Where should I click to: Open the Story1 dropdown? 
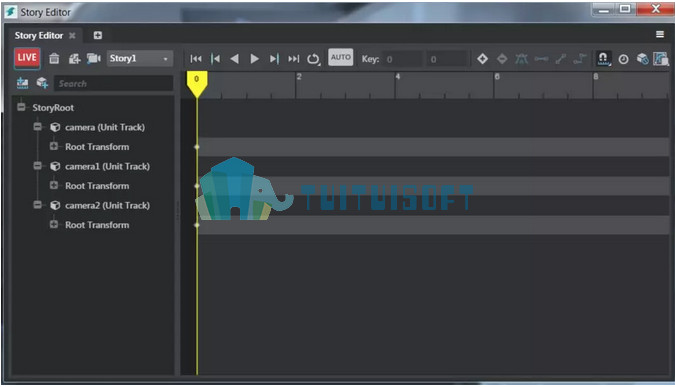pyautogui.click(x=140, y=59)
